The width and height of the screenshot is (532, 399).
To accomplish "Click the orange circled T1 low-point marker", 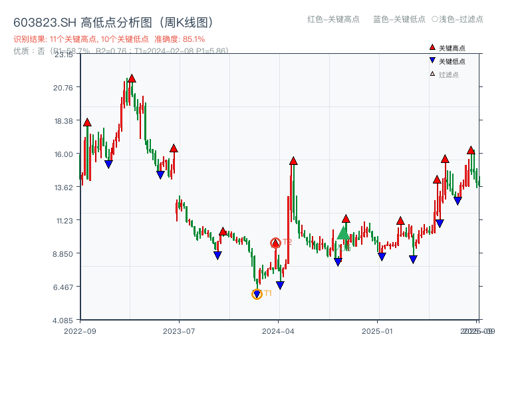I will [x=257, y=293].
